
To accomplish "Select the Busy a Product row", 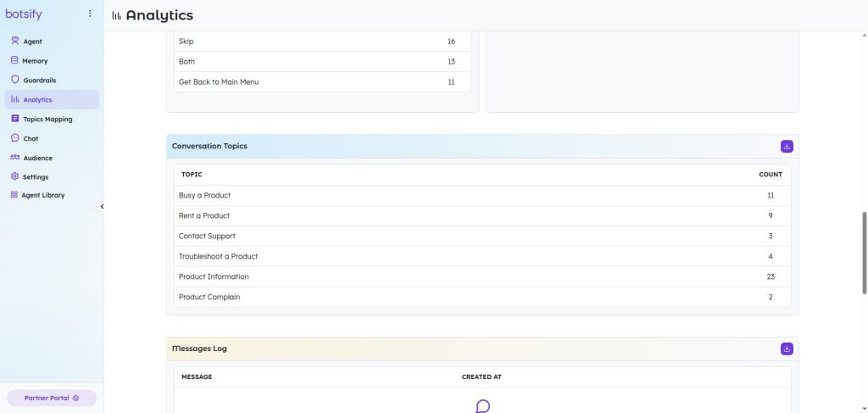I will tap(482, 195).
